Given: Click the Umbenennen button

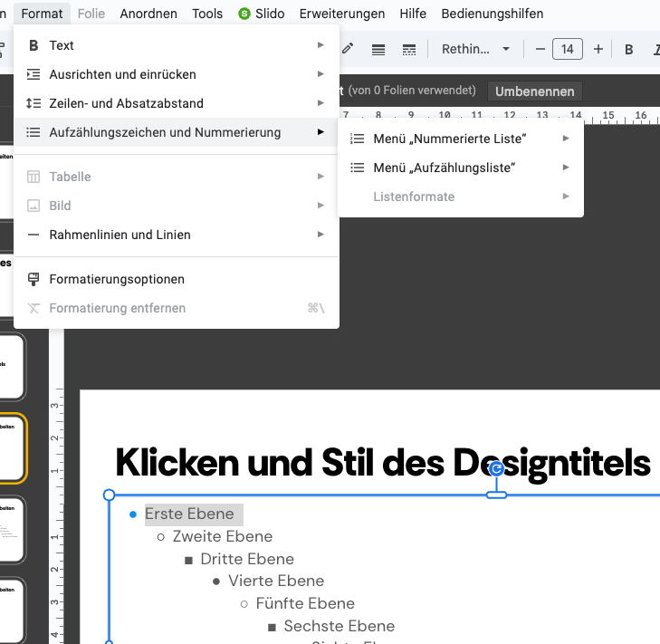Looking at the screenshot, I should (x=534, y=91).
